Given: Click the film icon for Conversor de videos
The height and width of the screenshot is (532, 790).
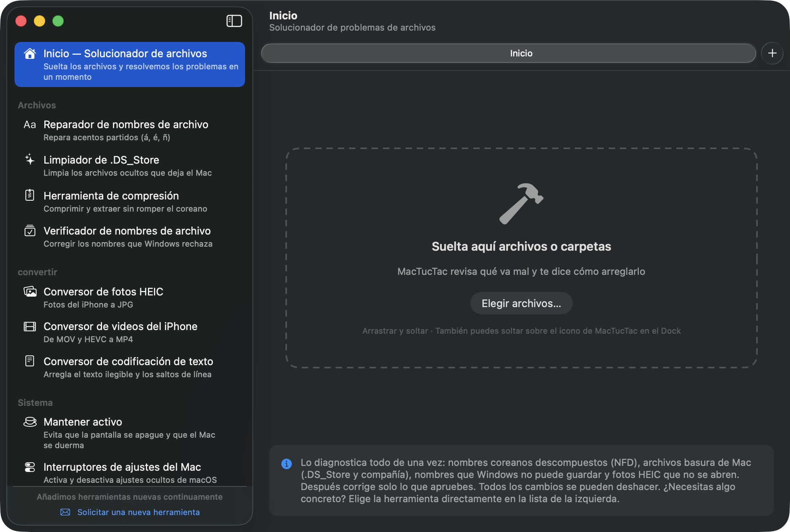Looking at the screenshot, I should [x=30, y=326].
